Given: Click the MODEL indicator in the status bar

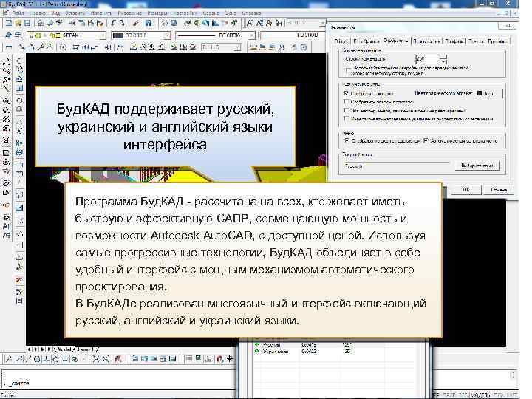Looking at the screenshot, I should (480, 395).
